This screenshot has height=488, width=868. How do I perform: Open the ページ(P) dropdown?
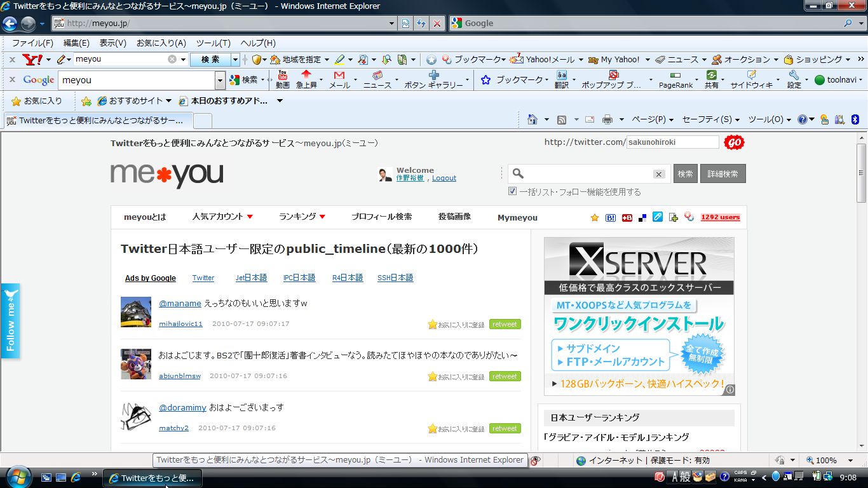[652, 119]
